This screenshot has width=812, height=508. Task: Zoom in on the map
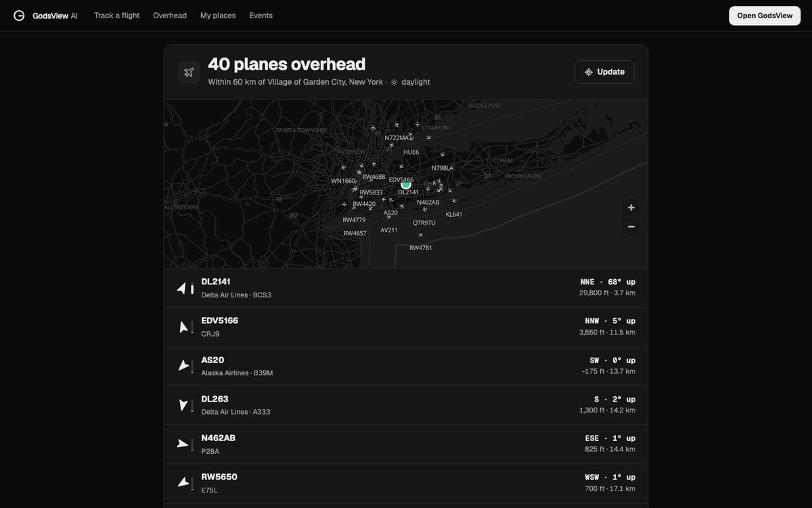(631, 207)
